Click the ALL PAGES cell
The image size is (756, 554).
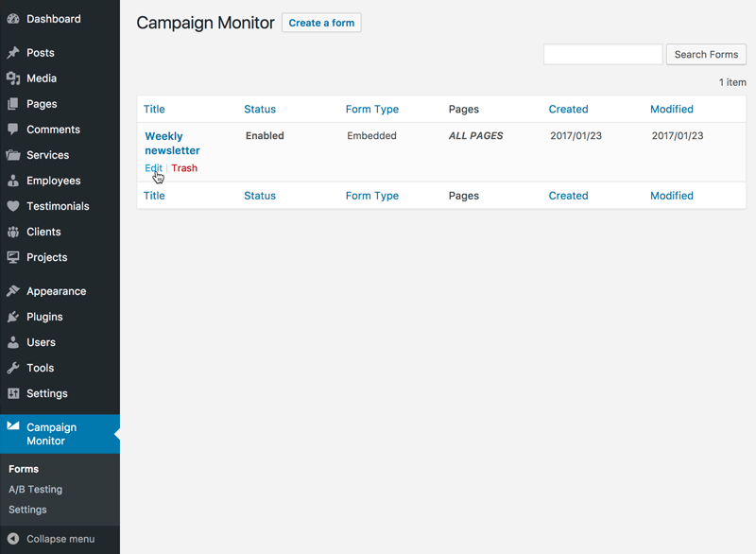(476, 135)
